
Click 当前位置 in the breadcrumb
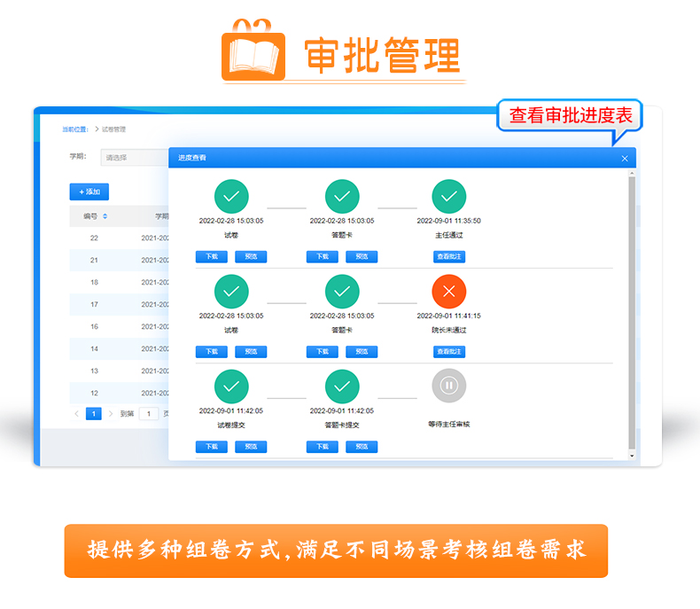(75, 129)
